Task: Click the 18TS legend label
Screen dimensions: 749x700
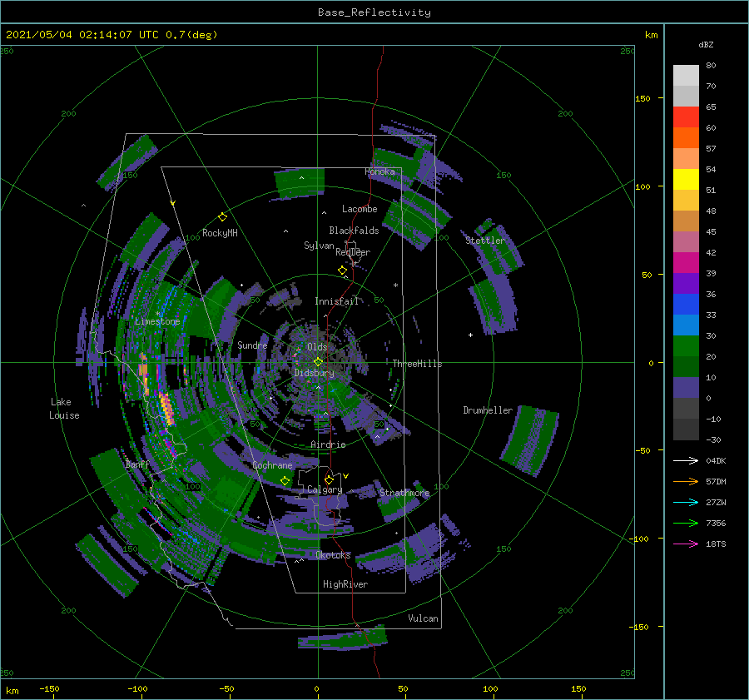Action: click(x=716, y=544)
